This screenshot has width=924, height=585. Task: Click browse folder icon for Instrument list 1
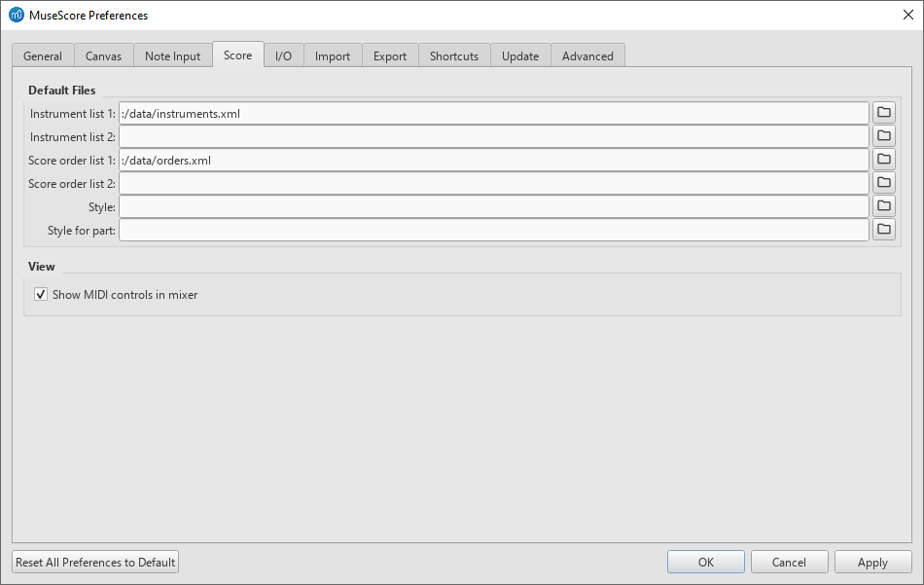click(883, 113)
